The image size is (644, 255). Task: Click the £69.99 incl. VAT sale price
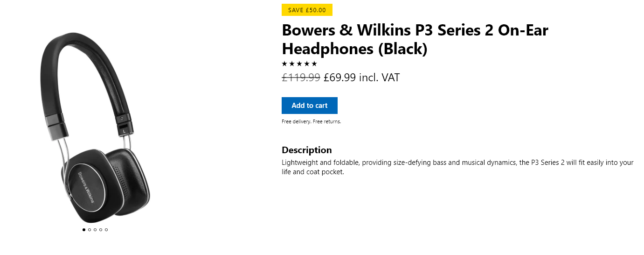click(362, 78)
